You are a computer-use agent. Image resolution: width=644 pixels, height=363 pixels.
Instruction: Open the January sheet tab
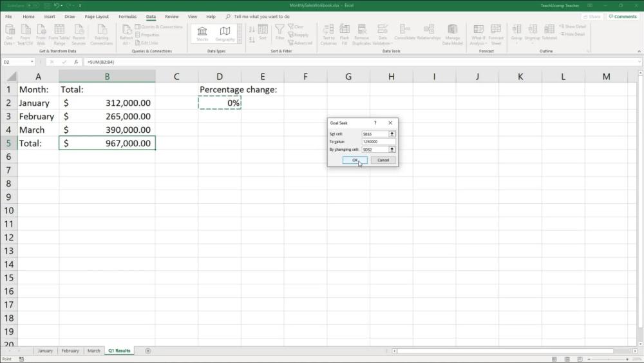45,351
